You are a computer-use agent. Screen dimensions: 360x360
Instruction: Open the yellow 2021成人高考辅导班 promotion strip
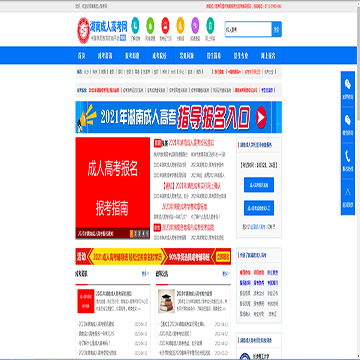(x=128, y=256)
